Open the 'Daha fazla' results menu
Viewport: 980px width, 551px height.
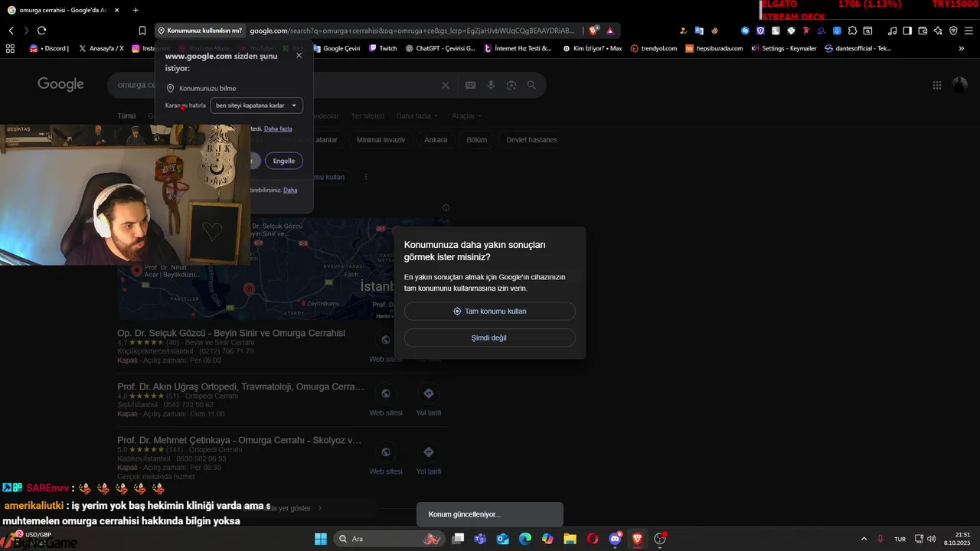click(417, 116)
